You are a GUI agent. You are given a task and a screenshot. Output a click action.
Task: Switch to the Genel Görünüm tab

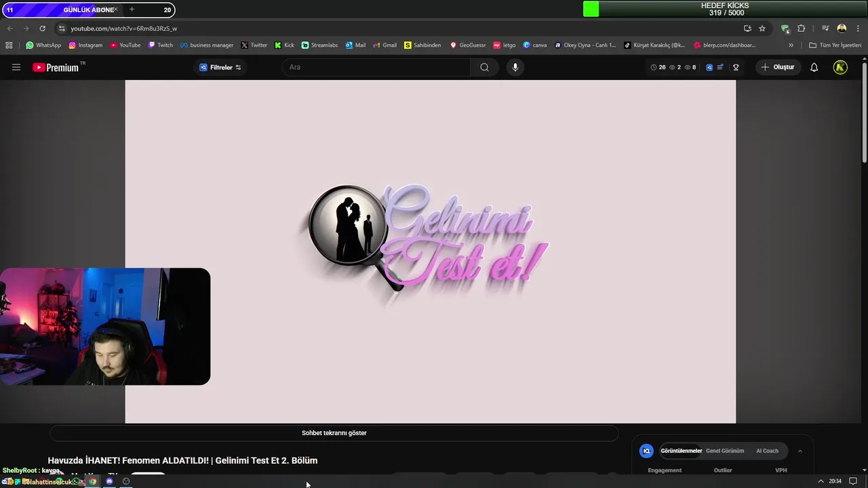point(725,451)
